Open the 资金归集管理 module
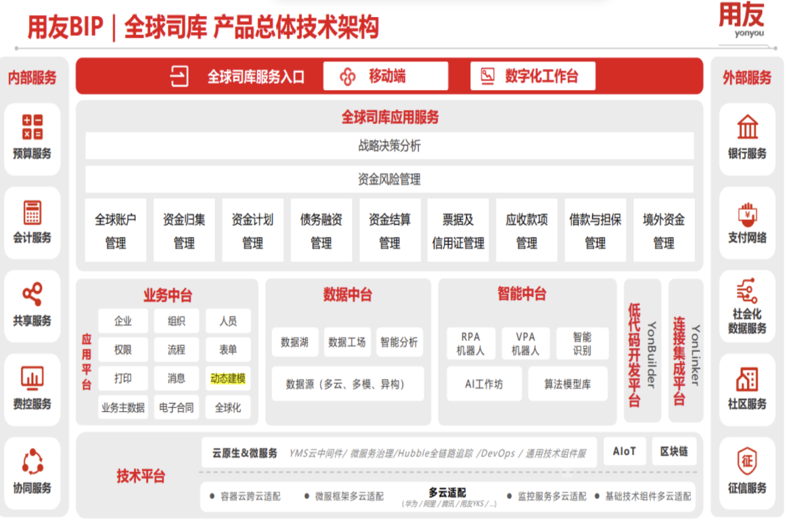The width and height of the screenshot is (789, 532). coord(184,231)
